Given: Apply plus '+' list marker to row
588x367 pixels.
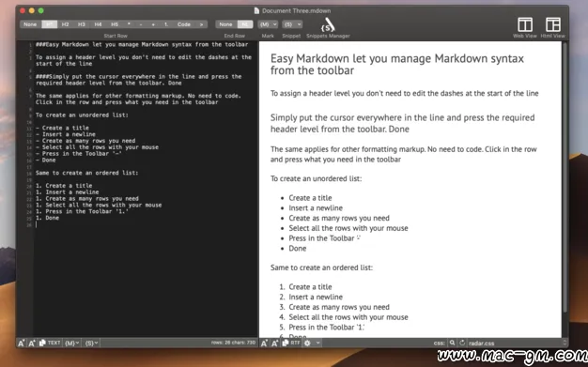Looking at the screenshot, I should [x=153, y=24].
